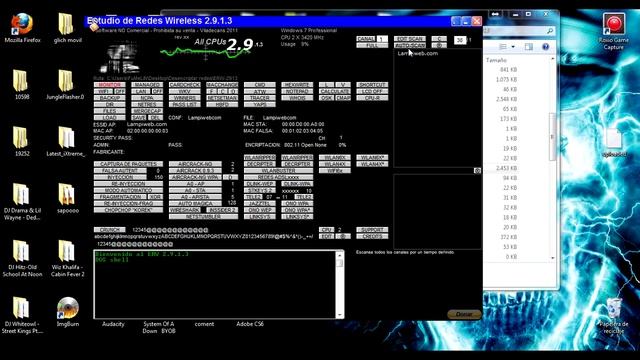The height and width of the screenshot is (360, 640).
Task: Select the DJ Hitz-Old School At Noon folder
Action: [x=22, y=258]
